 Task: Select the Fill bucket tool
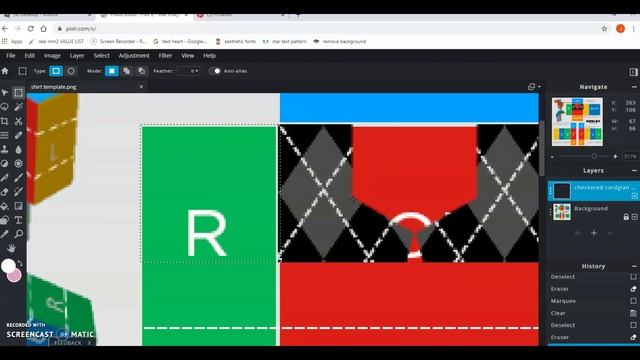(x=4, y=206)
